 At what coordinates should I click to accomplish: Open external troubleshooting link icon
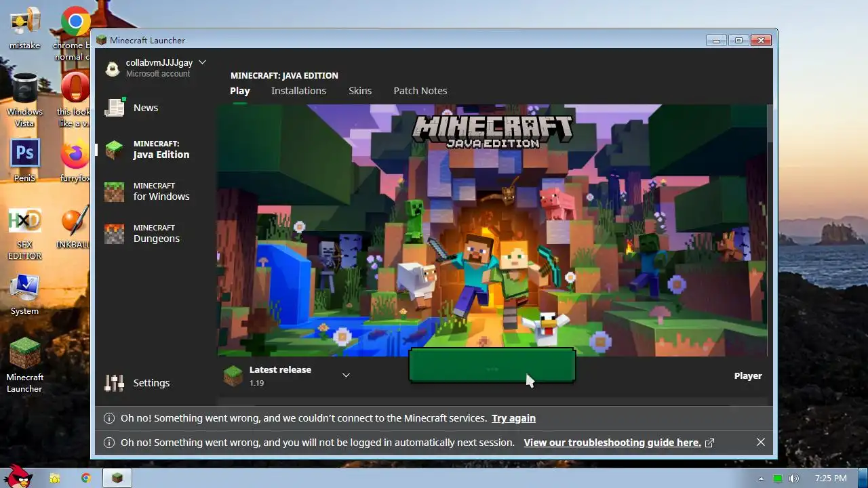(x=709, y=443)
